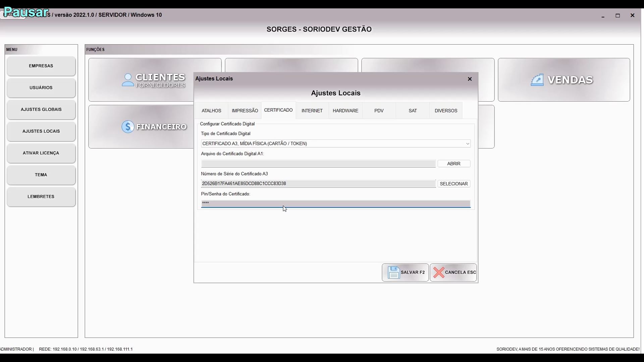Screen dimensions: 644x362
Task: Click the Vendas cash register icon
Action: click(x=537, y=80)
